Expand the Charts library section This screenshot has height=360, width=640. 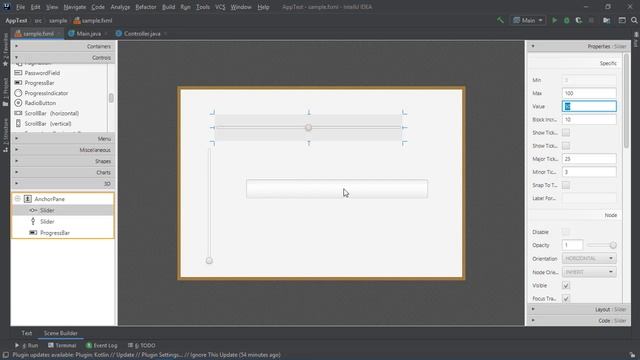point(63,172)
